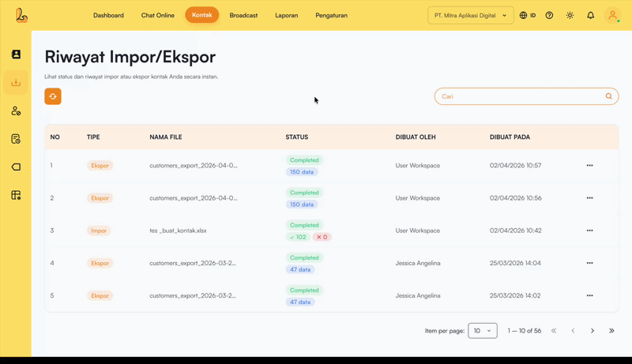This screenshot has height=364, width=632.
Task: Click the help question mark icon
Action: (549, 15)
